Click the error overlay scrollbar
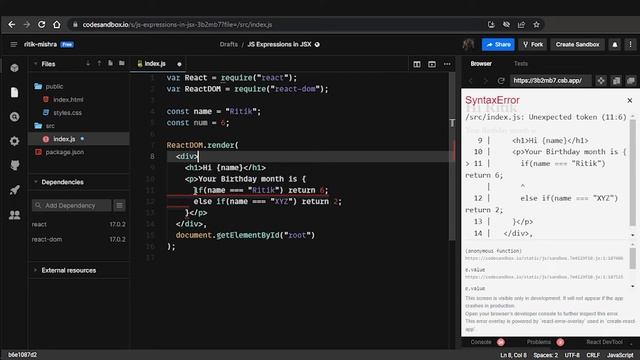 [x=633, y=173]
